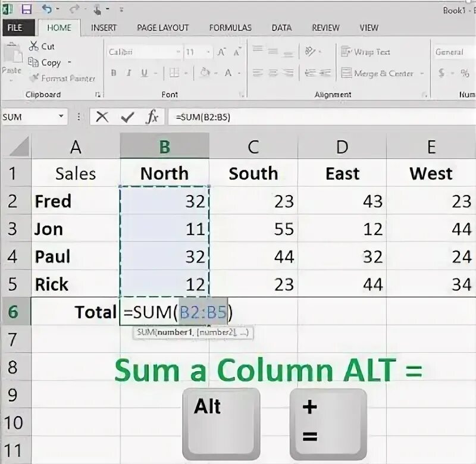Click the Align Left icon

pos(258,73)
